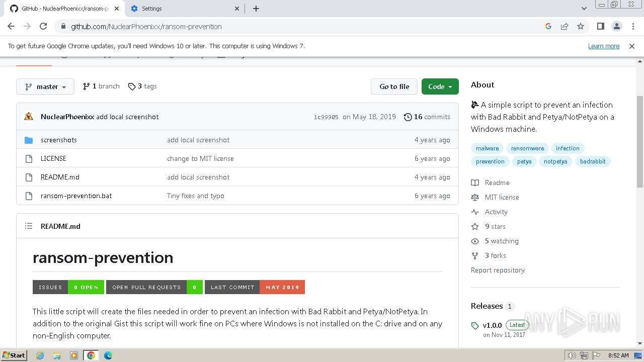
Task: Close the Settings tab
Action: (237, 9)
